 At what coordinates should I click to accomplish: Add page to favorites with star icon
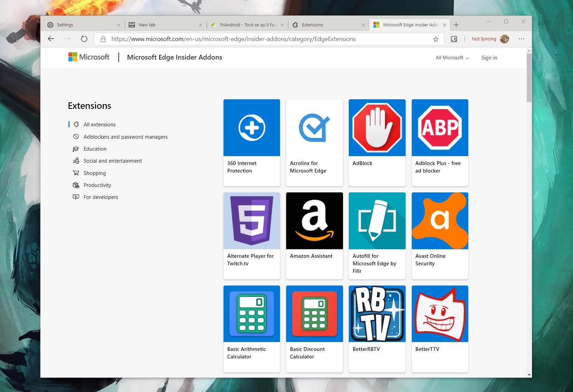pos(435,39)
